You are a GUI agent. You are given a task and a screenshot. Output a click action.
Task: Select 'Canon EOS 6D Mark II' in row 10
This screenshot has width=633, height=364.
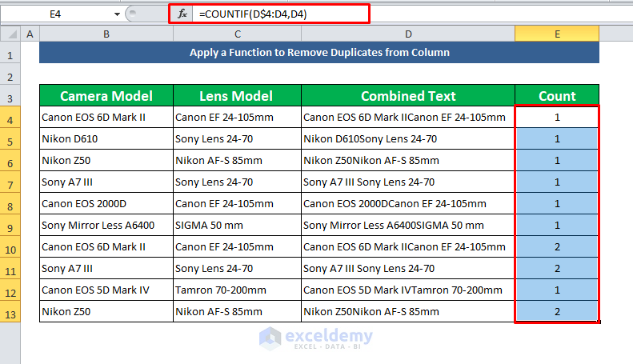pyautogui.click(x=106, y=246)
